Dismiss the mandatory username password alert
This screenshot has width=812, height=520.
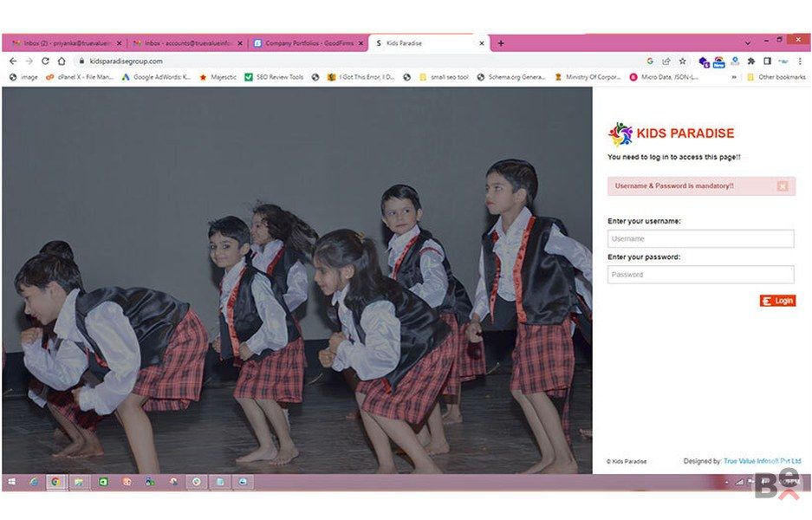(x=783, y=186)
